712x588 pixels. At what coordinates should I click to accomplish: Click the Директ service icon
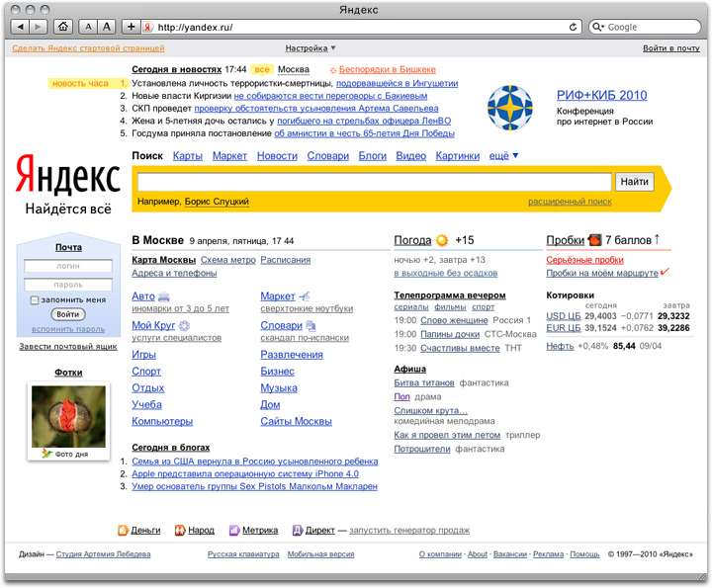(297, 531)
